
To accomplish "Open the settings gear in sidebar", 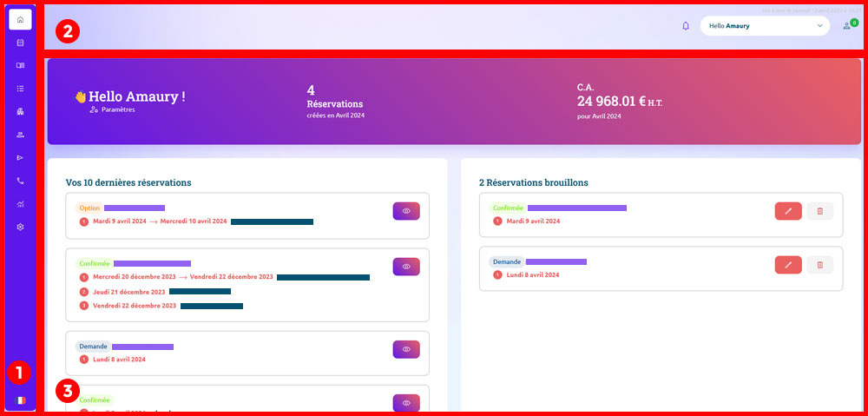I will [x=21, y=227].
